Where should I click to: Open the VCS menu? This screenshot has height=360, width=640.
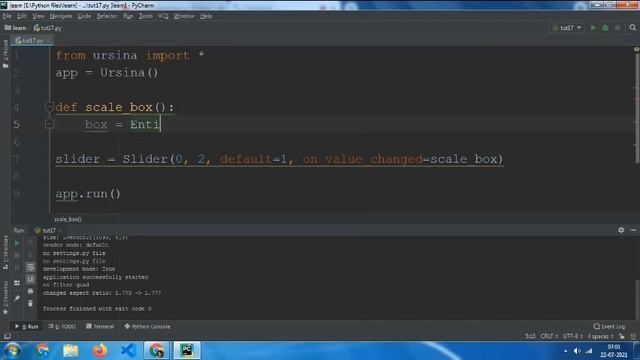163,16
